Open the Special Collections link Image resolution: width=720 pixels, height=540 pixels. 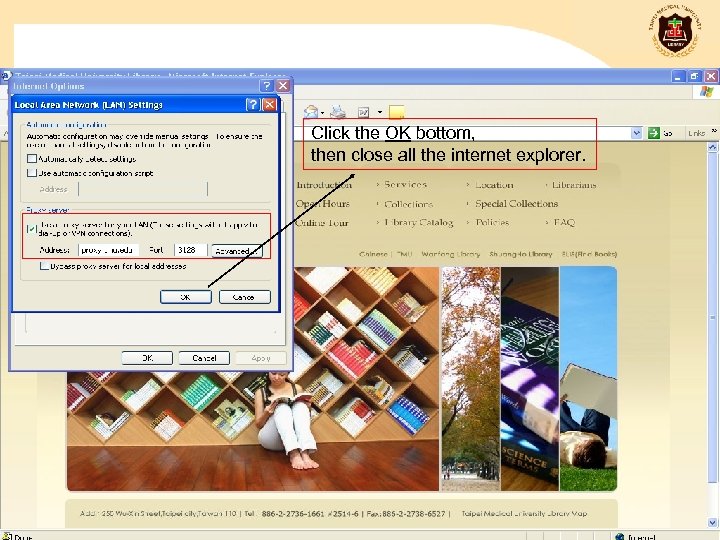pyautogui.click(x=517, y=203)
